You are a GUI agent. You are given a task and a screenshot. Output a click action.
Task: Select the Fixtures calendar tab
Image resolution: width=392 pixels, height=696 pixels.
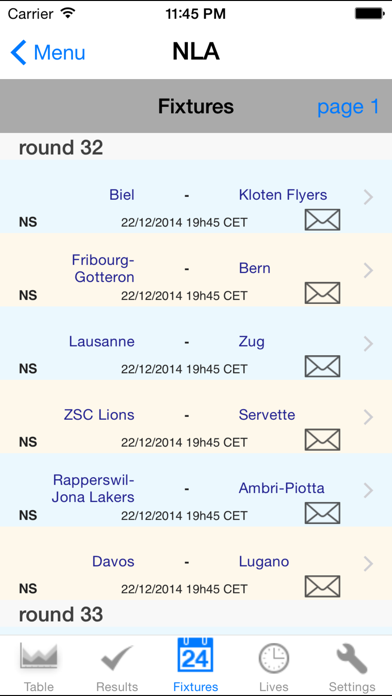point(196,666)
